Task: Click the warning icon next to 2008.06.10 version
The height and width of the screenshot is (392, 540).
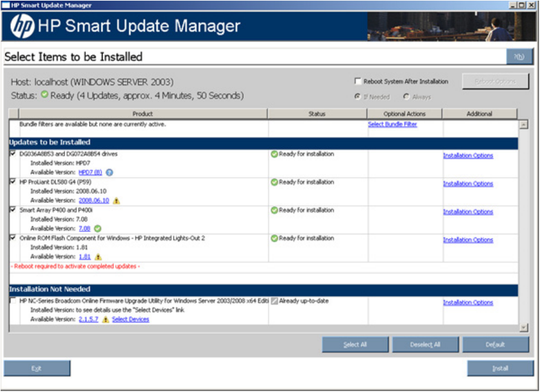Action: click(117, 201)
